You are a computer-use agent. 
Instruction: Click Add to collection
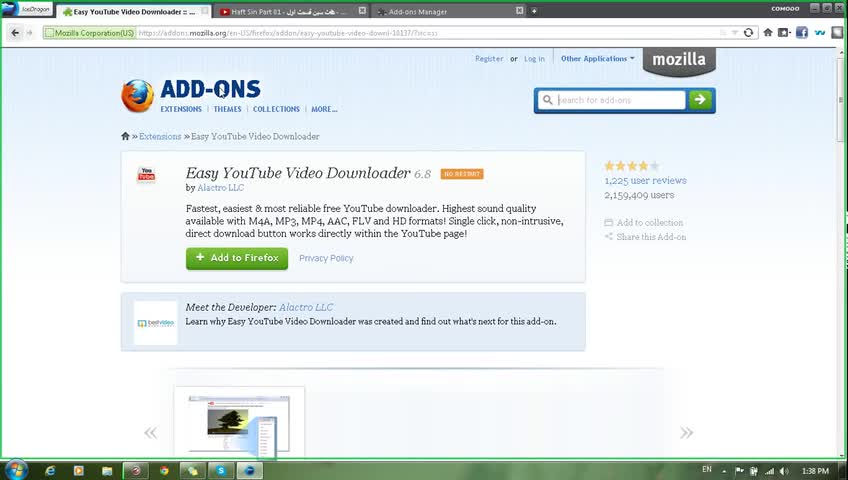(644, 222)
